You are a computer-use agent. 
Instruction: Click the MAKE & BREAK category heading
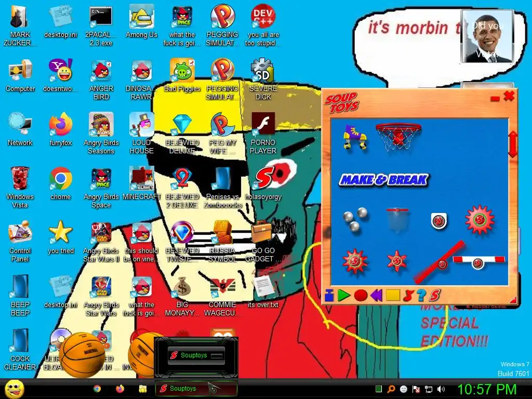click(x=384, y=179)
